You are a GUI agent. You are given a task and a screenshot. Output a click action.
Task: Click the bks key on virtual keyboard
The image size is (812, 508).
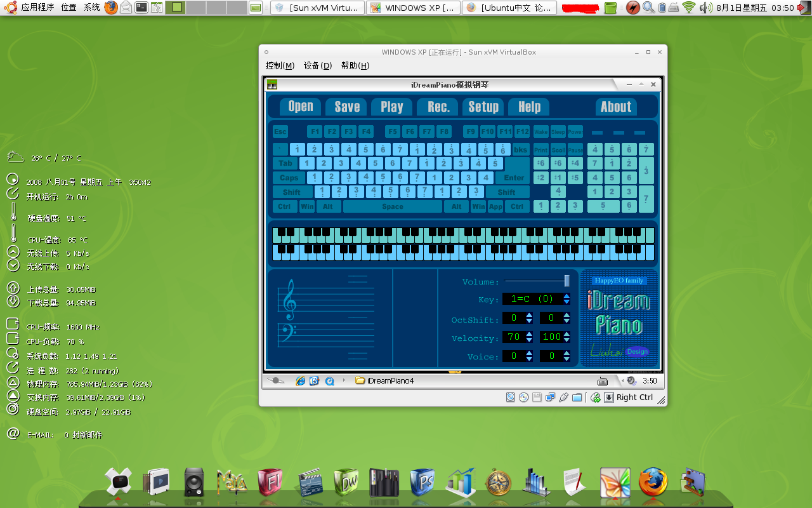pyautogui.click(x=520, y=149)
